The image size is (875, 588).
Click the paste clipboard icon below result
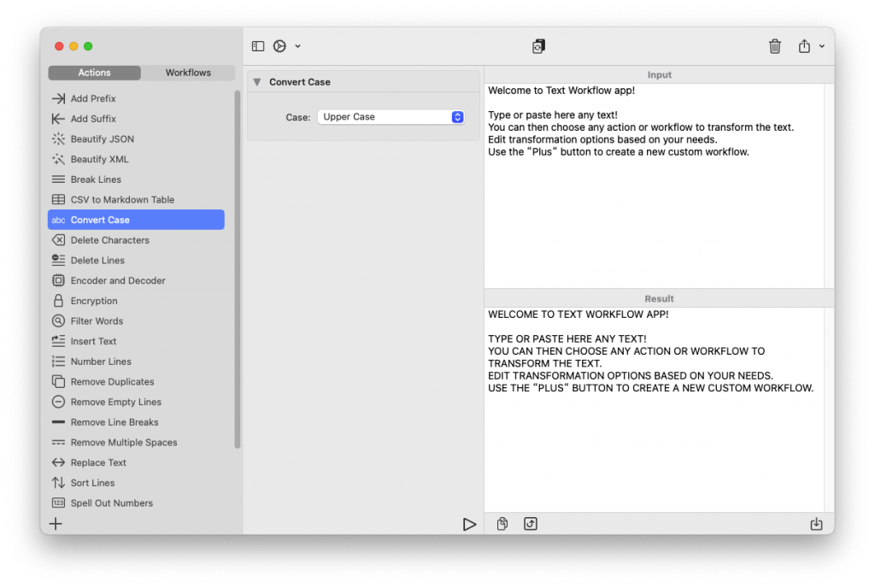[502, 524]
